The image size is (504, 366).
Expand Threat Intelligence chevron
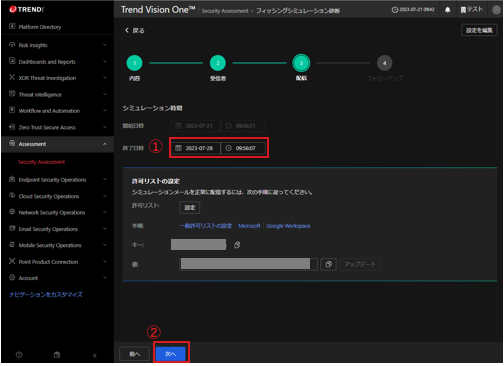(105, 94)
